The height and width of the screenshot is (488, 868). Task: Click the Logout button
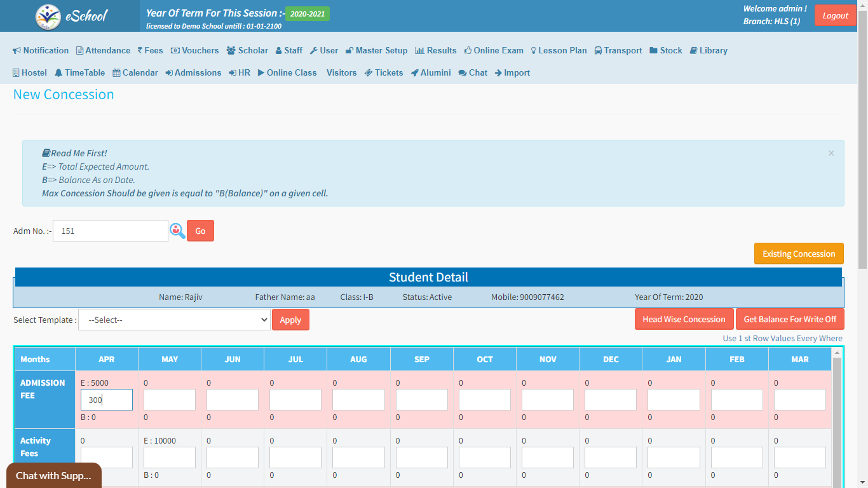835,16
